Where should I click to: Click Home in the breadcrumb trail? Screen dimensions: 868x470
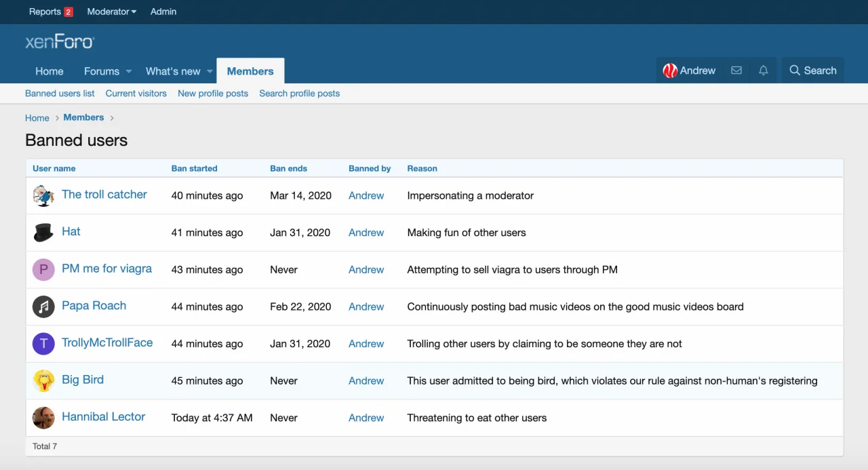pos(37,118)
